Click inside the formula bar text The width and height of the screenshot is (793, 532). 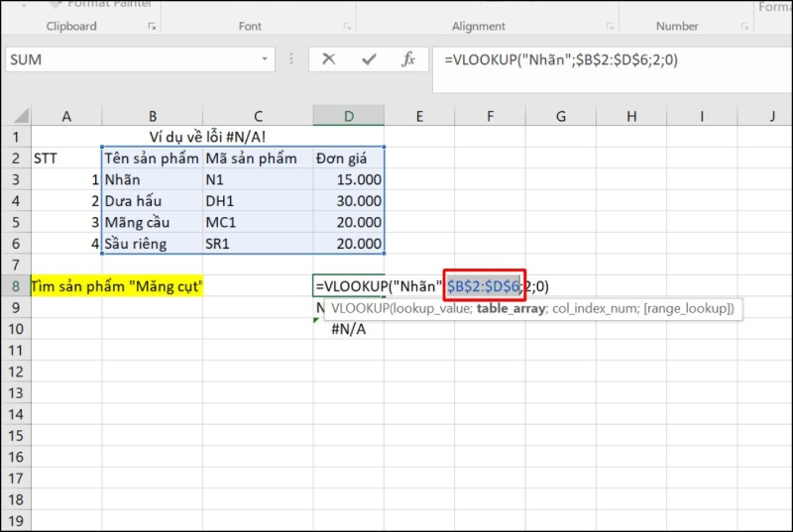595,60
